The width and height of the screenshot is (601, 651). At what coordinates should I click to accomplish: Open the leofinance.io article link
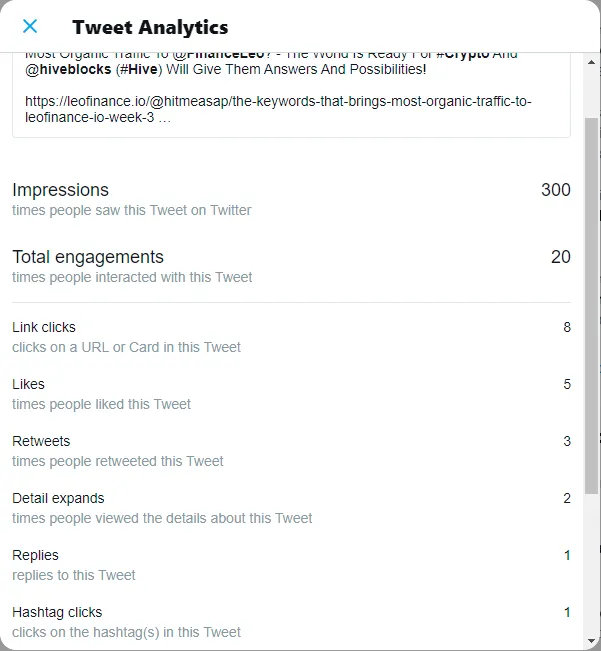click(278, 109)
